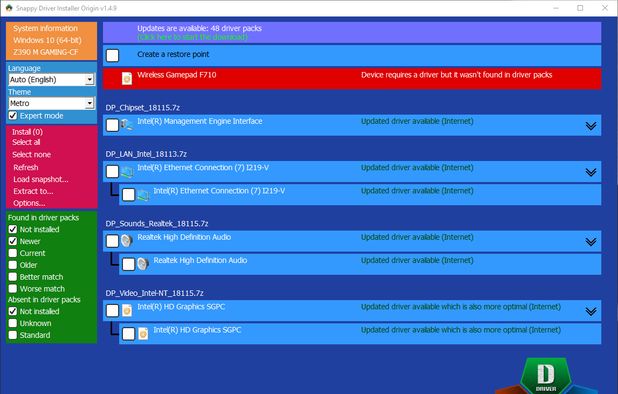Collapse the Intel HD Graphics SGPC group chevron
Image resolution: width=618 pixels, height=394 pixels.
point(590,312)
